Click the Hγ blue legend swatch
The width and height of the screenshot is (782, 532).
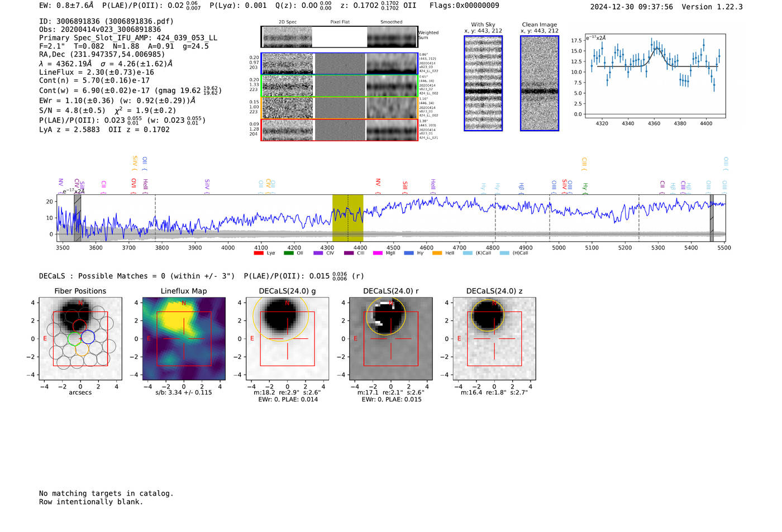tap(409, 253)
